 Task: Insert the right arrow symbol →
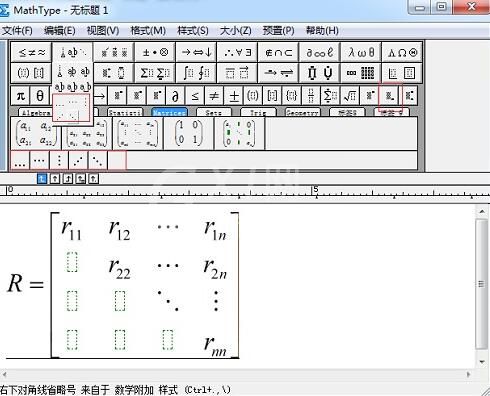[99, 96]
